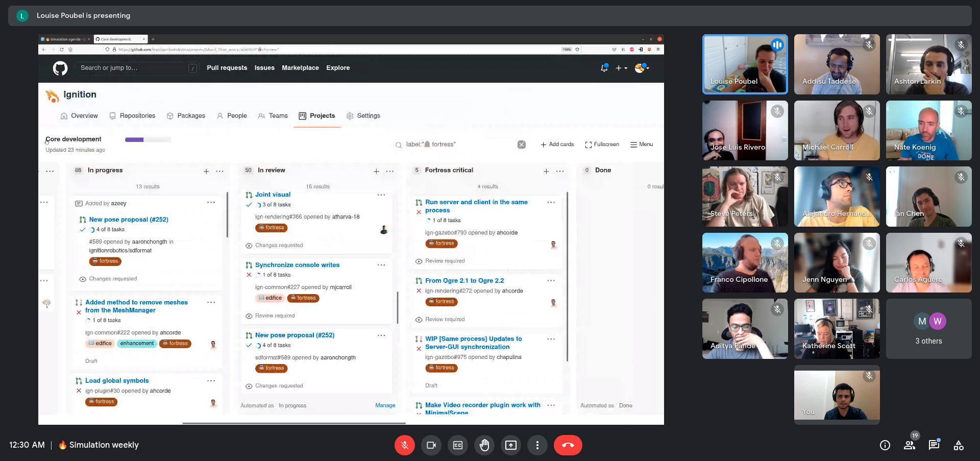Turn on closed captions

tap(458, 445)
